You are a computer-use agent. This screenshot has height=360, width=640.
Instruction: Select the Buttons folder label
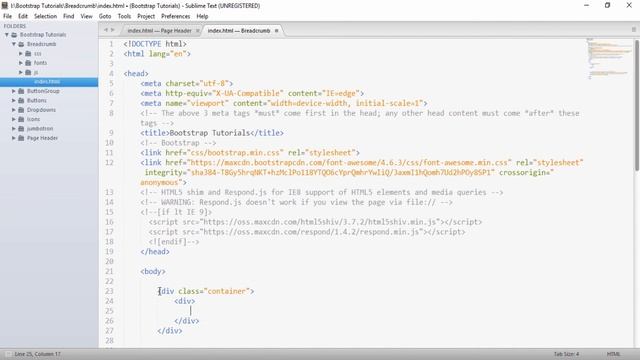pos(37,100)
